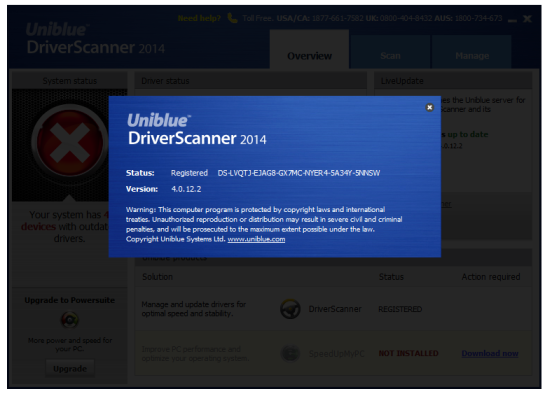Click the LiveUpdate panel header

(453, 81)
